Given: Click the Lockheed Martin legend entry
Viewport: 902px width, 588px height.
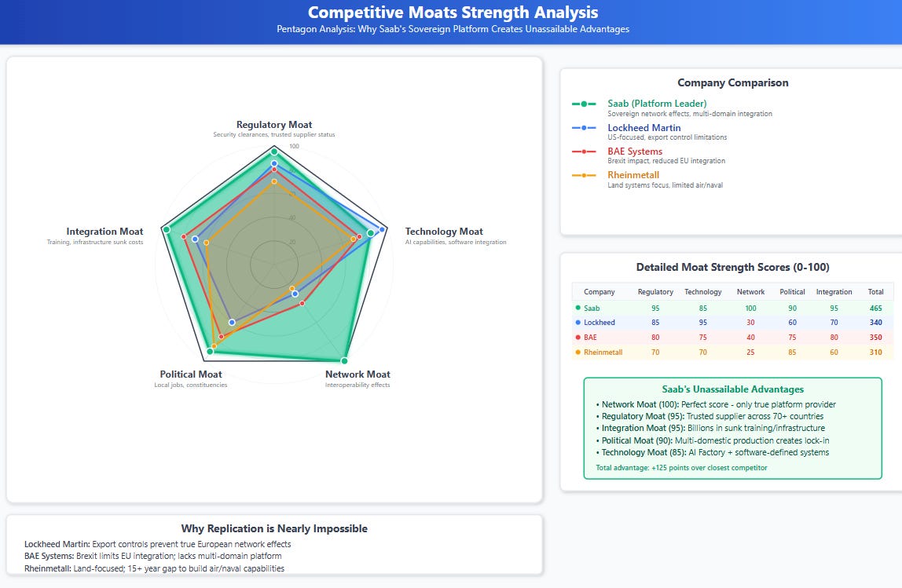Looking at the screenshot, I should tap(649, 132).
